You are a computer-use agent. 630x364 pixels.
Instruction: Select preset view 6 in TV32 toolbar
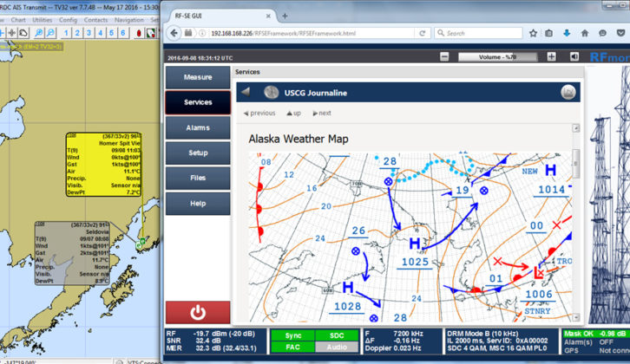click(123, 33)
